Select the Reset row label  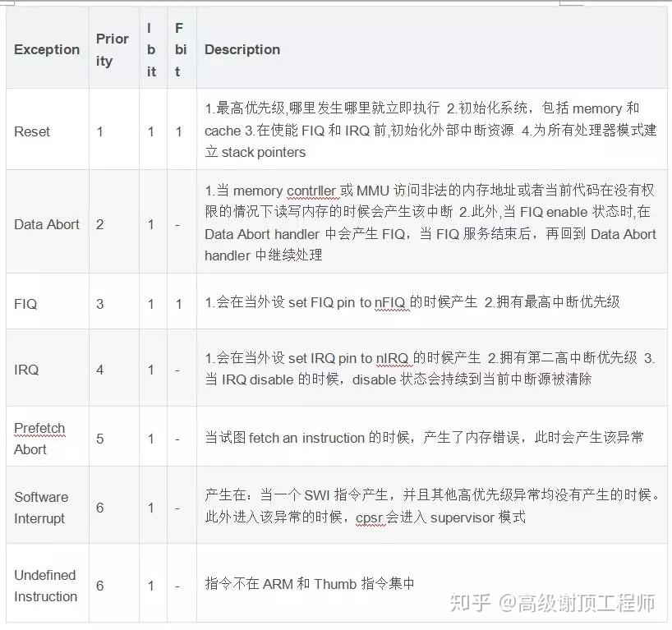(x=31, y=131)
